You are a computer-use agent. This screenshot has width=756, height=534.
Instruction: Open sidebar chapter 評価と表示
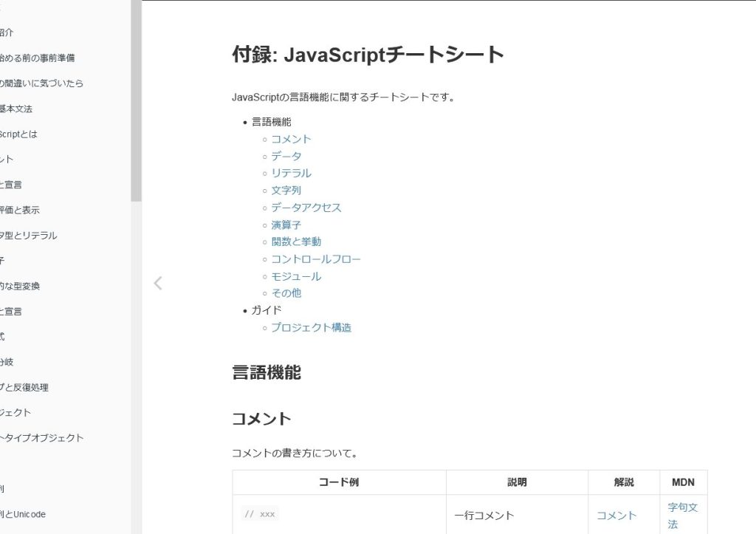[x=19, y=210]
